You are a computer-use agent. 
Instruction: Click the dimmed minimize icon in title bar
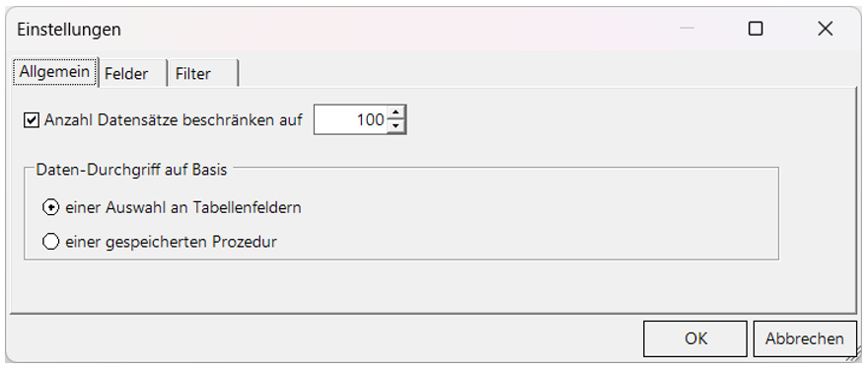coord(687,29)
